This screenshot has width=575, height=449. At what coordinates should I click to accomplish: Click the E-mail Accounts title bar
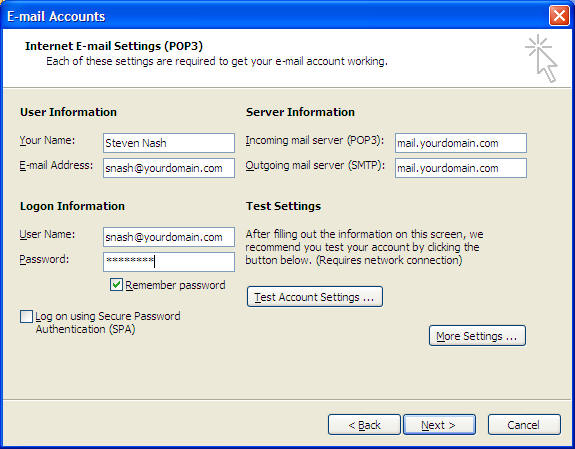275,16
